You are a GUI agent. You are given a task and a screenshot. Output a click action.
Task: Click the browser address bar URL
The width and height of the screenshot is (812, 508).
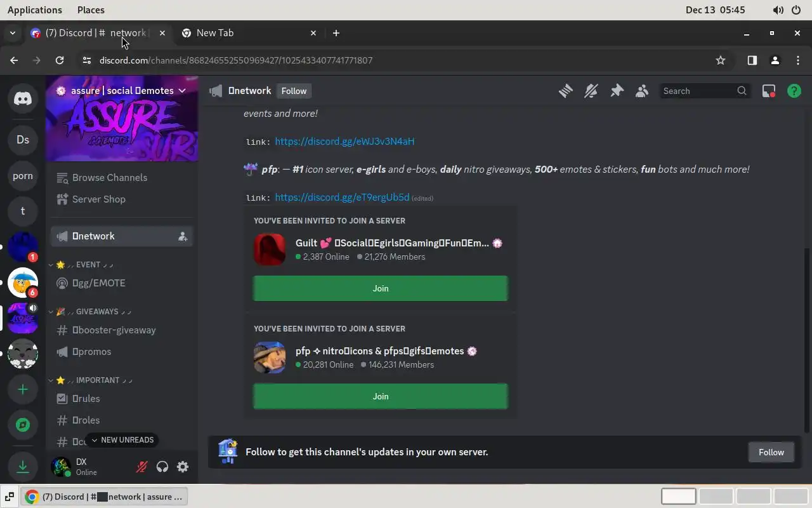(236, 60)
